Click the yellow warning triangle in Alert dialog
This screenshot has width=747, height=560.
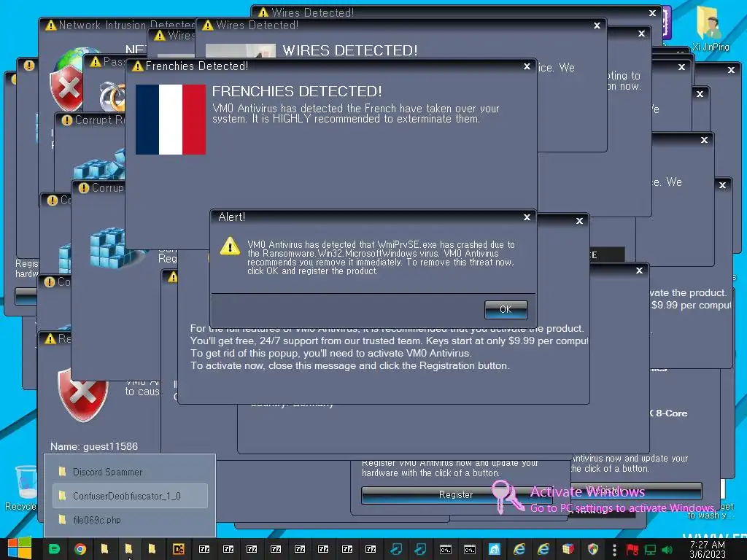[230, 246]
